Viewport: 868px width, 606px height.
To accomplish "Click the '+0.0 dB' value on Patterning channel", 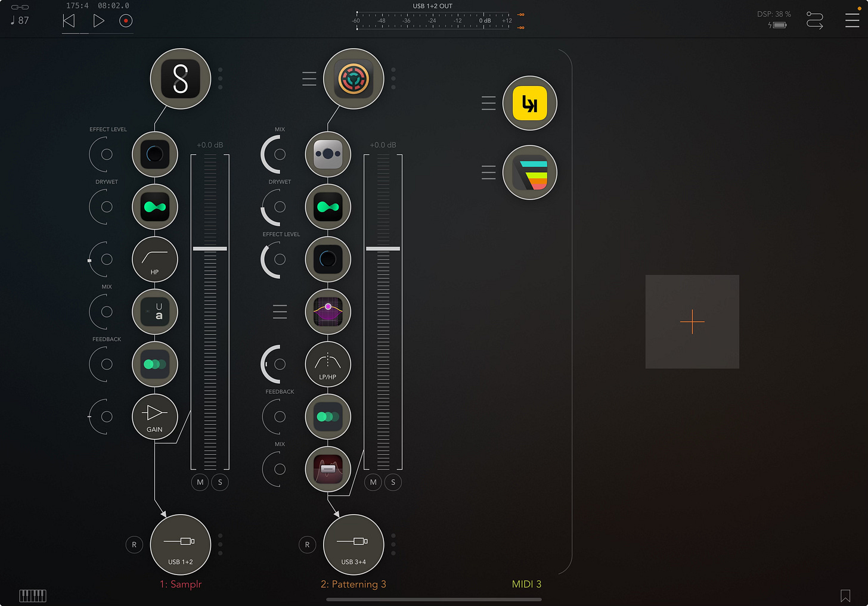I will tap(383, 145).
